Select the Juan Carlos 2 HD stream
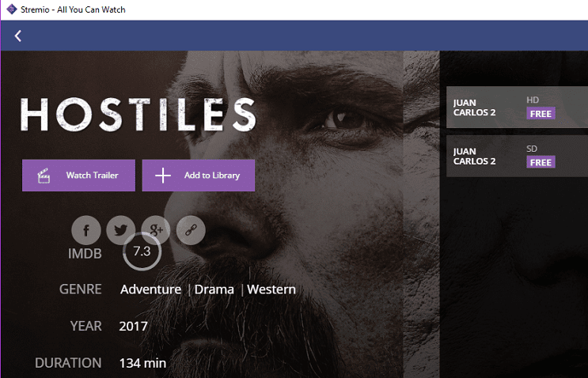The height and width of the screenshot is (378, 588). click(517, 108)
